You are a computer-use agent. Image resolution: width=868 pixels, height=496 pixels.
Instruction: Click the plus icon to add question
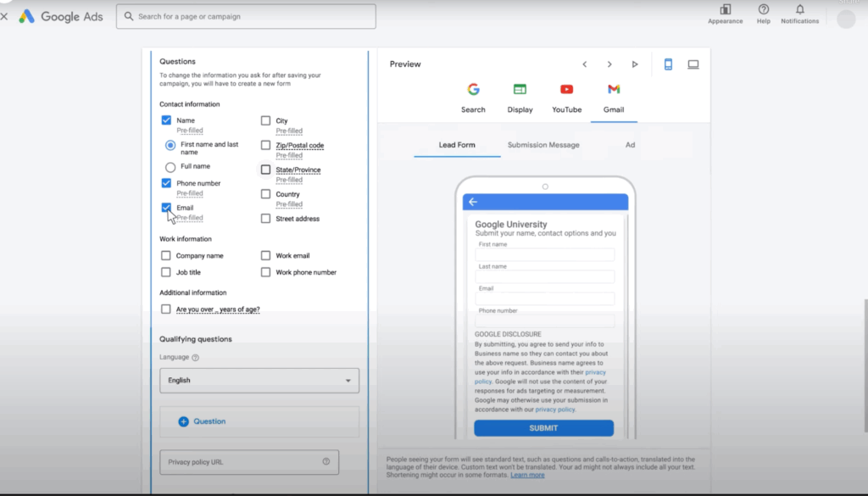coord(183,422)
